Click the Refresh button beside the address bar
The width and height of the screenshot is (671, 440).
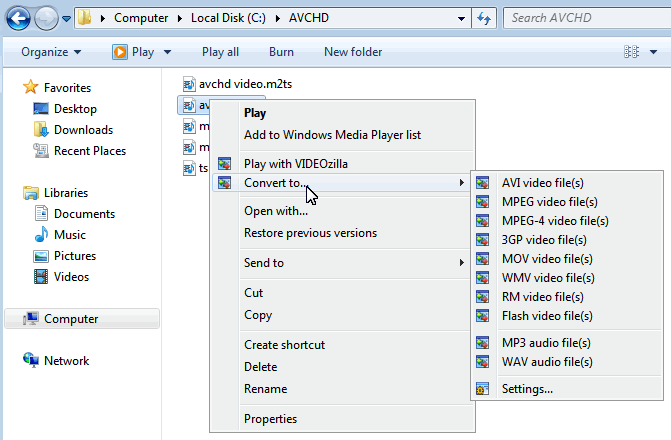pyautogui.click(x=484, y=18)
